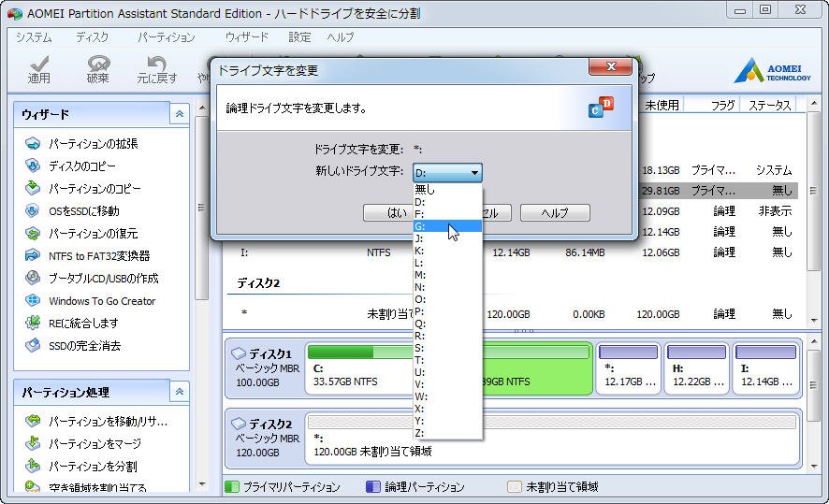Open ブータブルCD/USBの作成 wizard

[x=103, y=279]
